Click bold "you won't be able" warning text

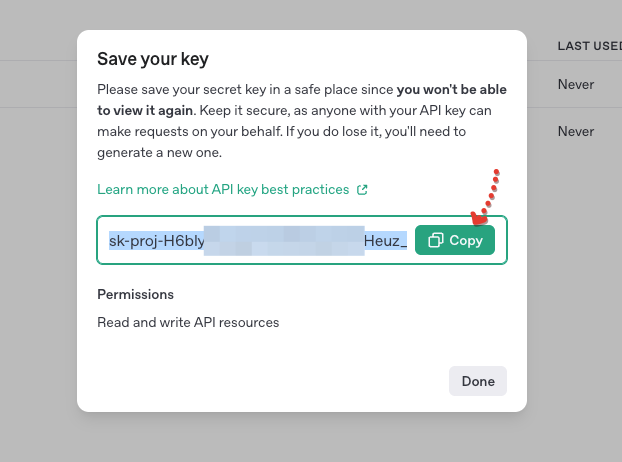[451, 90]
